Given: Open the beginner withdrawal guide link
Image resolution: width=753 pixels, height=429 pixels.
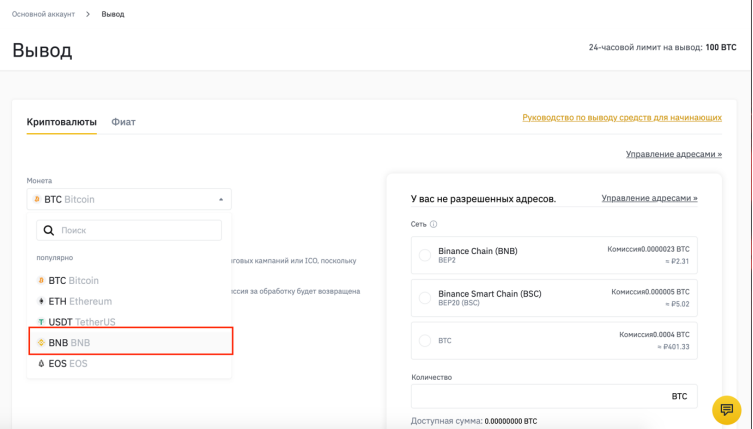Looking at the screenshot, I should (x=622, y=118).
